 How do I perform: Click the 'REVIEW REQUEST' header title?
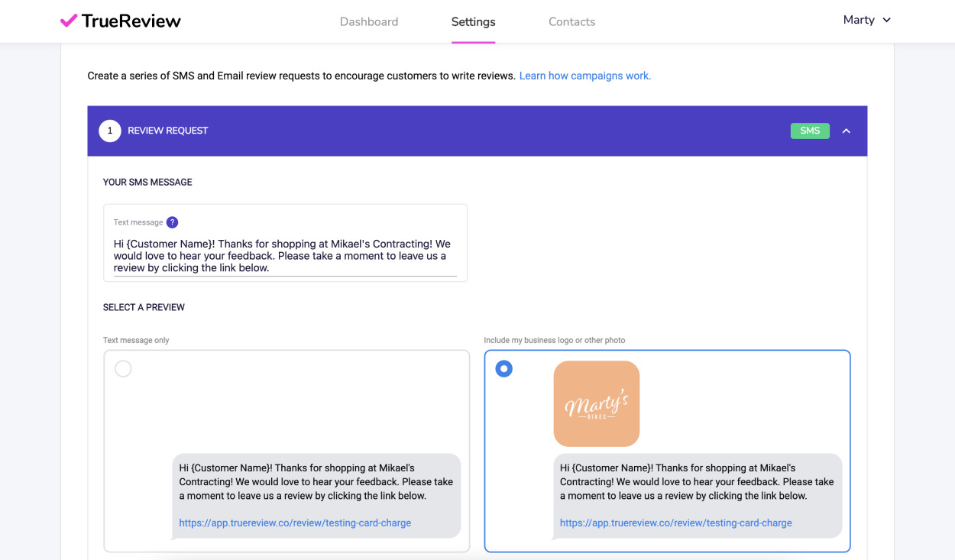168,131
